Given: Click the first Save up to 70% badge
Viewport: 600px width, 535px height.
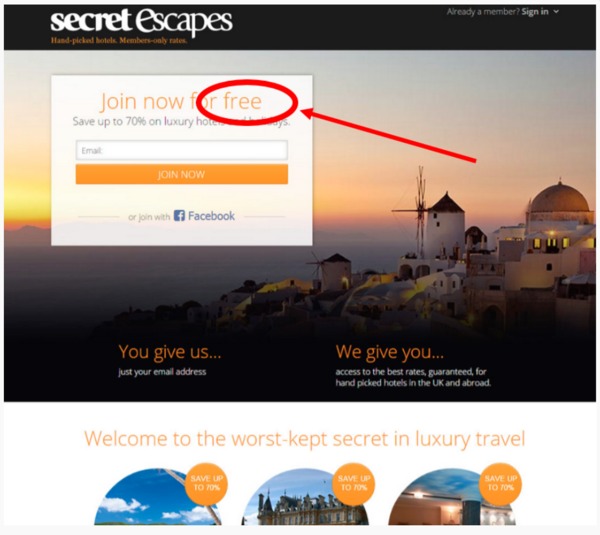Looking at the screenshot, I should point(207,484).
